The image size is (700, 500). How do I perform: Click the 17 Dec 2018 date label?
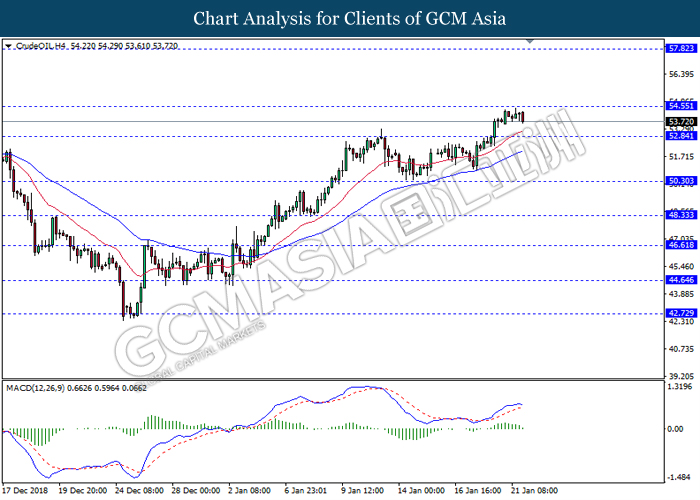(x=25, y=491)
